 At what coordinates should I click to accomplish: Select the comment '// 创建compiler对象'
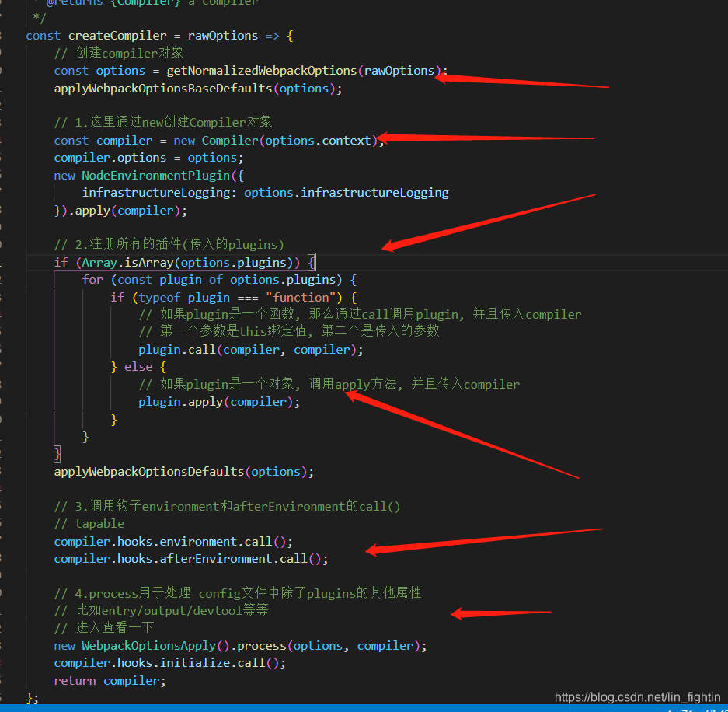pyautogui.click(x=119, y=53)
